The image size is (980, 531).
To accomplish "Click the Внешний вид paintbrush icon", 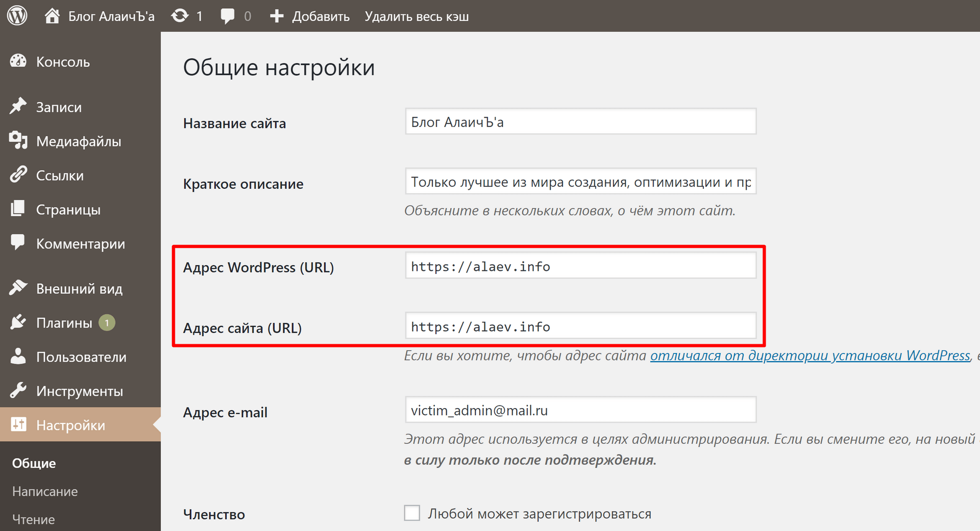I will pyautogui.click(x=18, y=288).
